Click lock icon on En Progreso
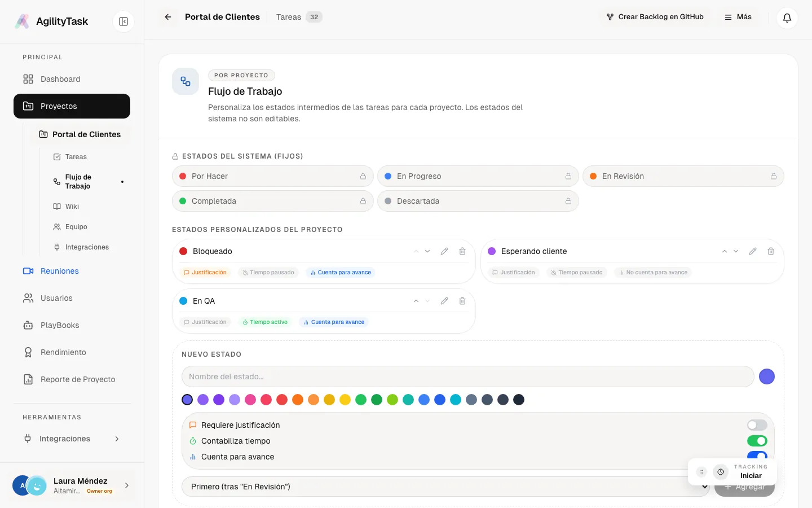Screen dimensions: 812x508 click(568, 176)
